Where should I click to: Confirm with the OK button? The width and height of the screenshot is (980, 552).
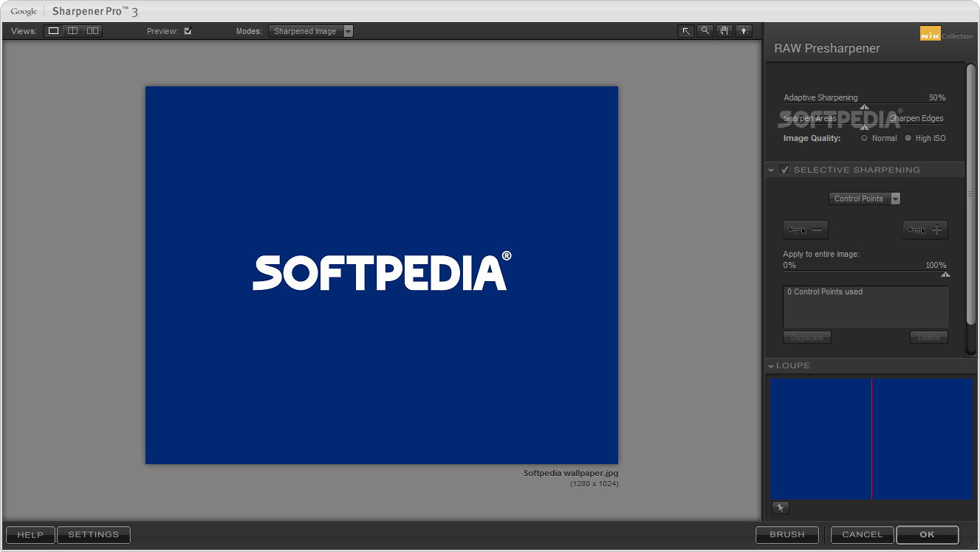pos(928,535)
